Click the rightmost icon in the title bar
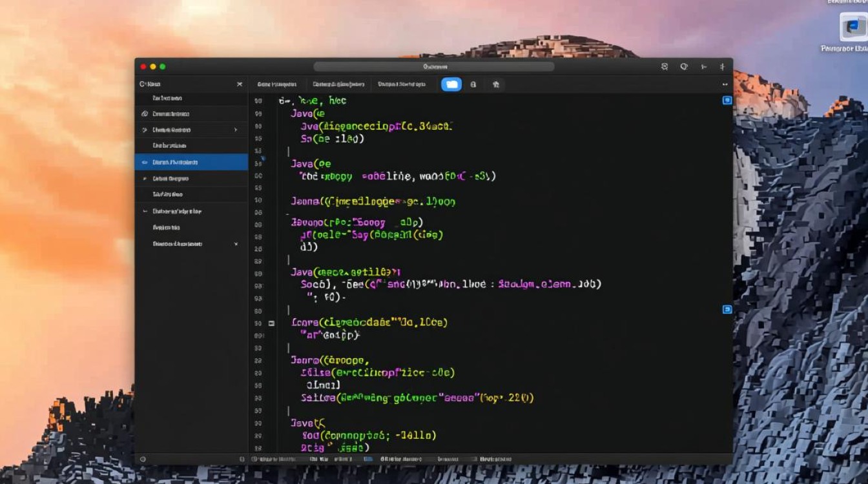 [722, 66]
